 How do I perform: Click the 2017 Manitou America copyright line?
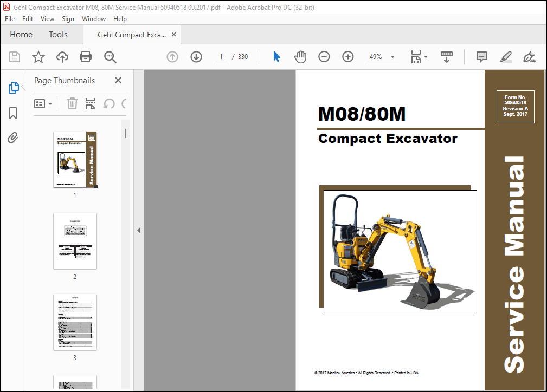(366, 373)
